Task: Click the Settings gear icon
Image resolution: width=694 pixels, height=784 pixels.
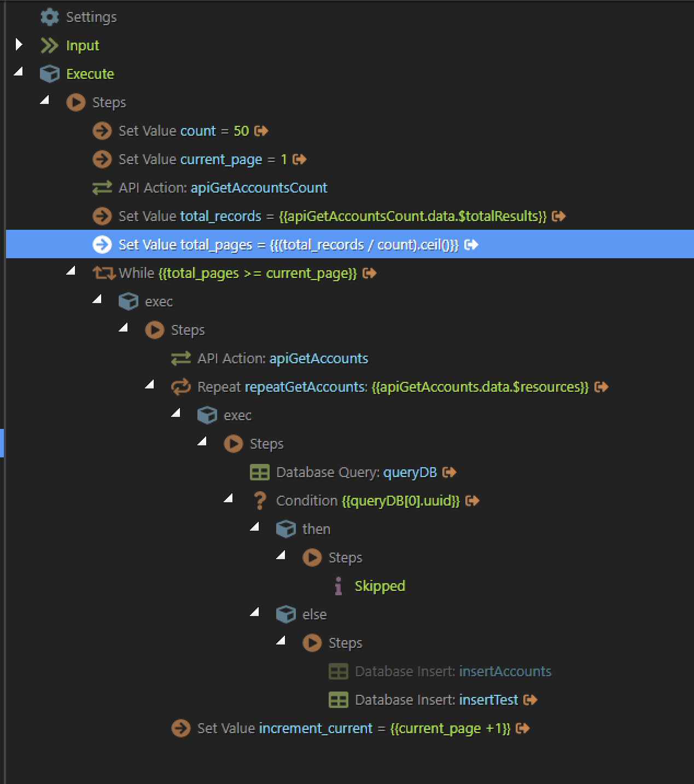Action: pyautogui.click(x=49, y=17)
